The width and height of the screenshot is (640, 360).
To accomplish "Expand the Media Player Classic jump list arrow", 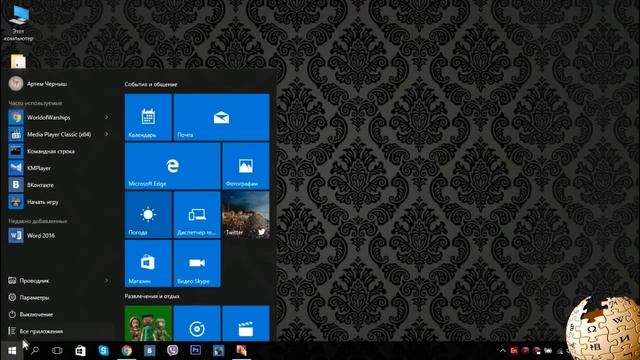I will (107, 134).
